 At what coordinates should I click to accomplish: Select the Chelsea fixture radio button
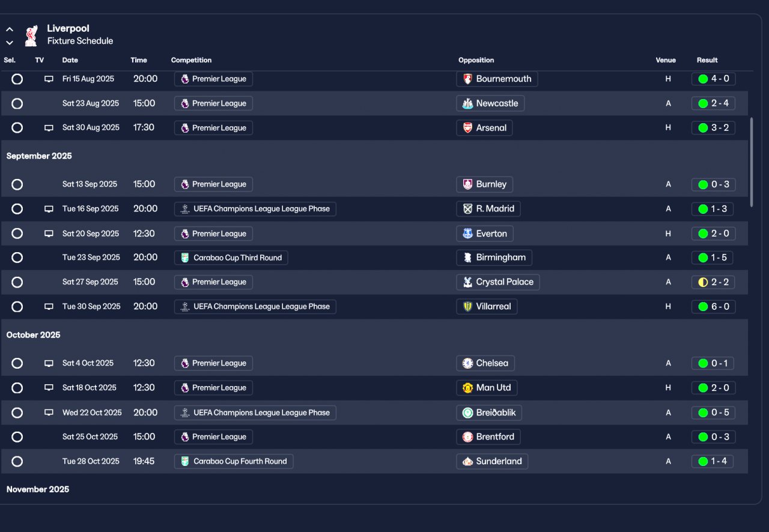(x=17, y=363)
